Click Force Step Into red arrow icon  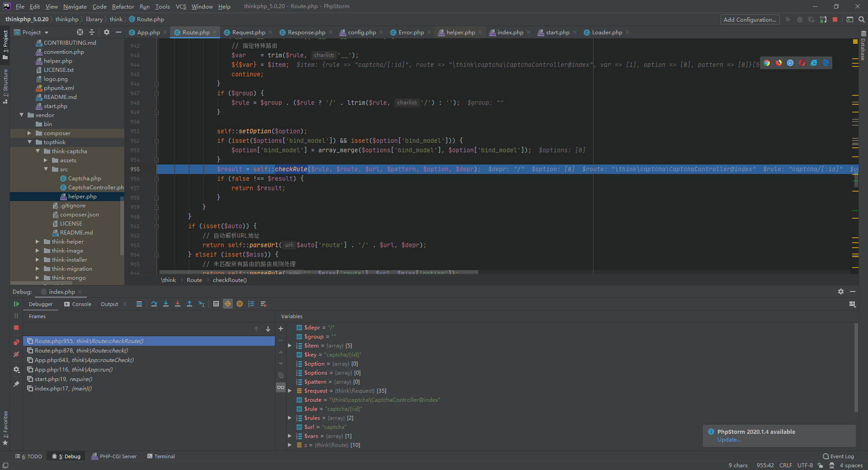178,304
